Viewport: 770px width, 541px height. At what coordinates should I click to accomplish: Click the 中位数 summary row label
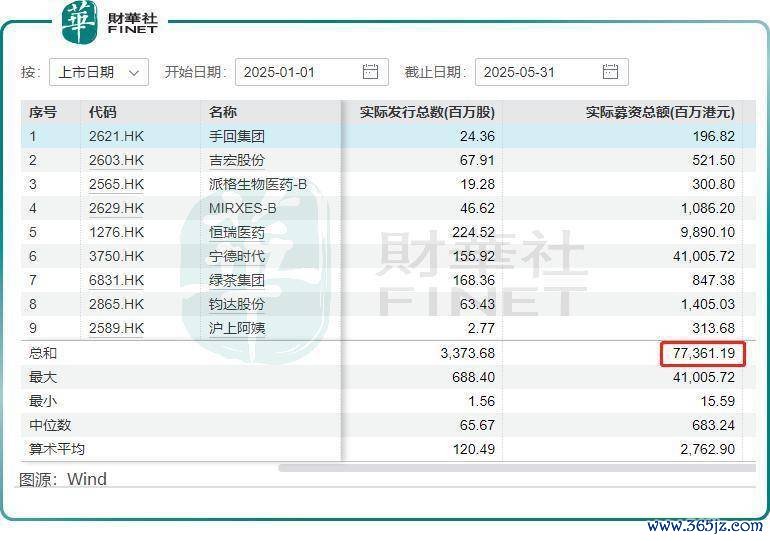point(50,425)
